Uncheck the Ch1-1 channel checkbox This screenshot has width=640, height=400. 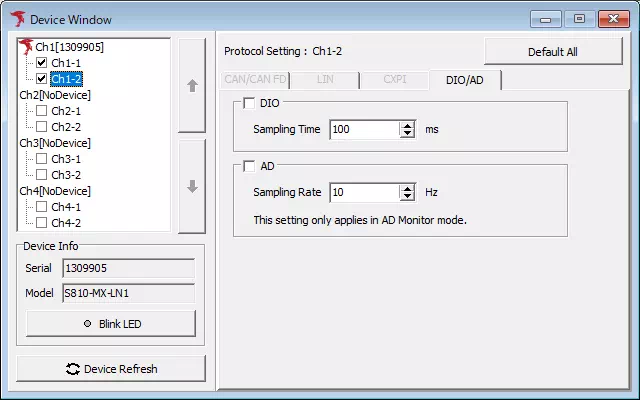coord(42,63)
